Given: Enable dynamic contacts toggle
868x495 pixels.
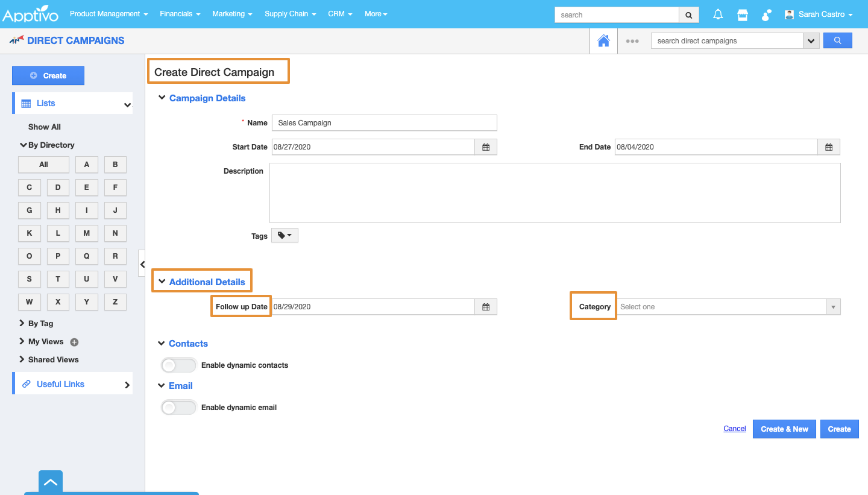Looking at the screenshot, I should (178, 365).
